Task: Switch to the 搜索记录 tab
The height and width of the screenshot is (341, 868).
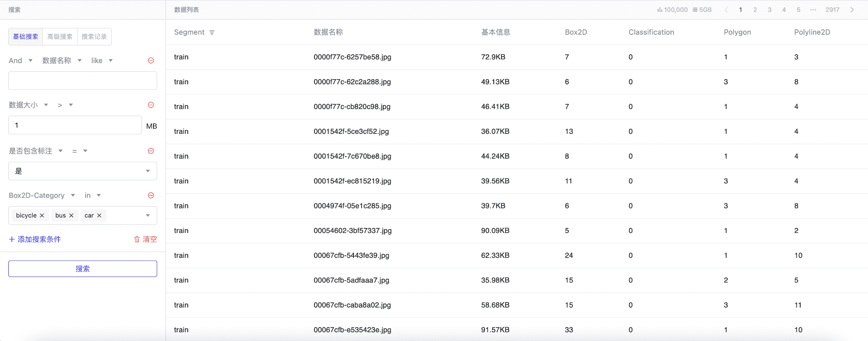Action: (94, 36)
